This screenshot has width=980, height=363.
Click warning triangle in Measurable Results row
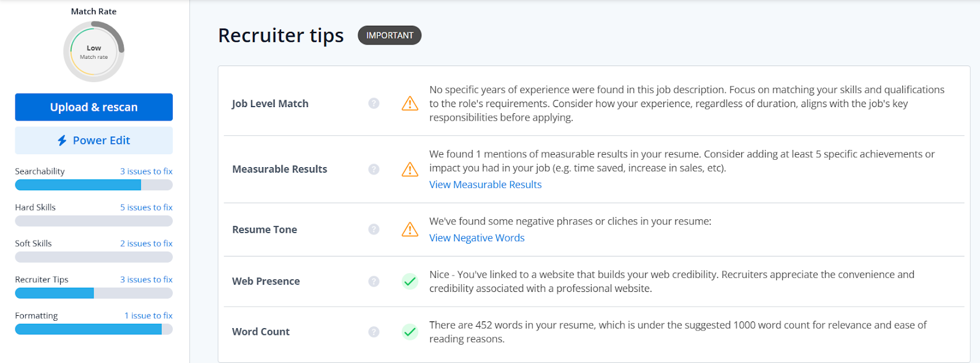point(410,169)
